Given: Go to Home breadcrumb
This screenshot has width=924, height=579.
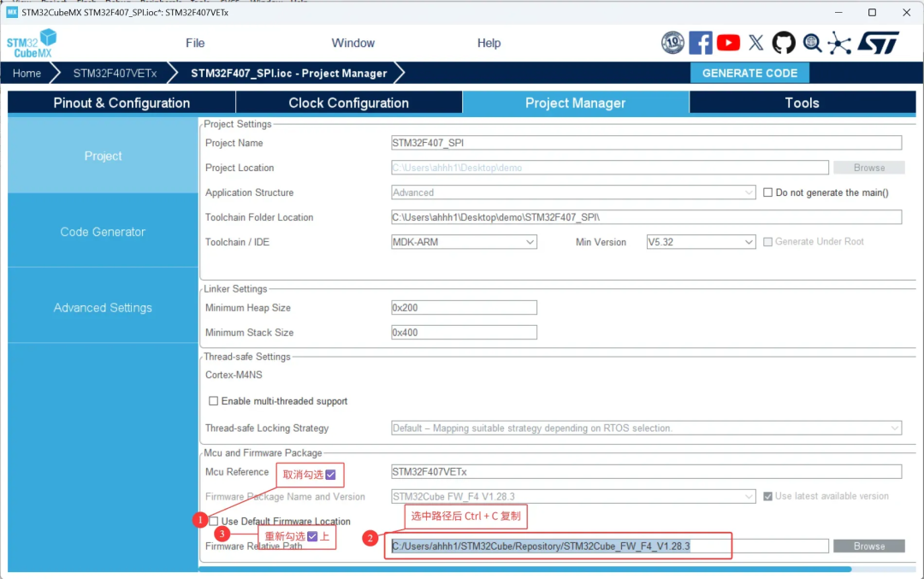Looking at the screenshot, I should click(x=27, y=73).
